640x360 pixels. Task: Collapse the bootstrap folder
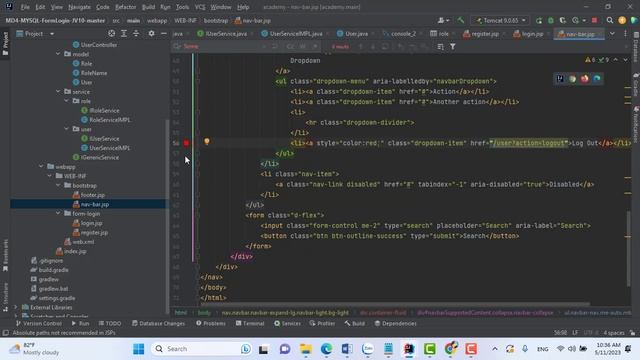(58, 185)
